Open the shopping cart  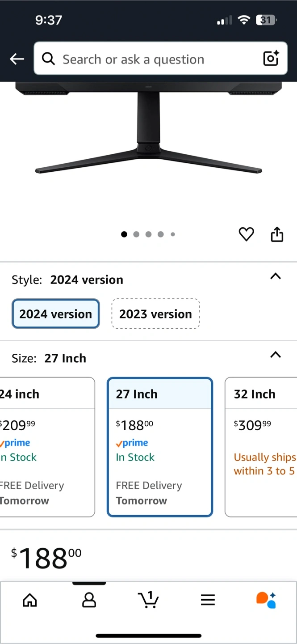(148, 599)
